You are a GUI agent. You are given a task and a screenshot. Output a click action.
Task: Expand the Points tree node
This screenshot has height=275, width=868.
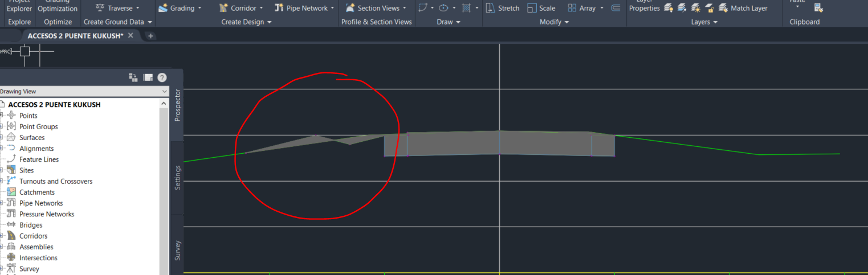(x=2, y=116)
